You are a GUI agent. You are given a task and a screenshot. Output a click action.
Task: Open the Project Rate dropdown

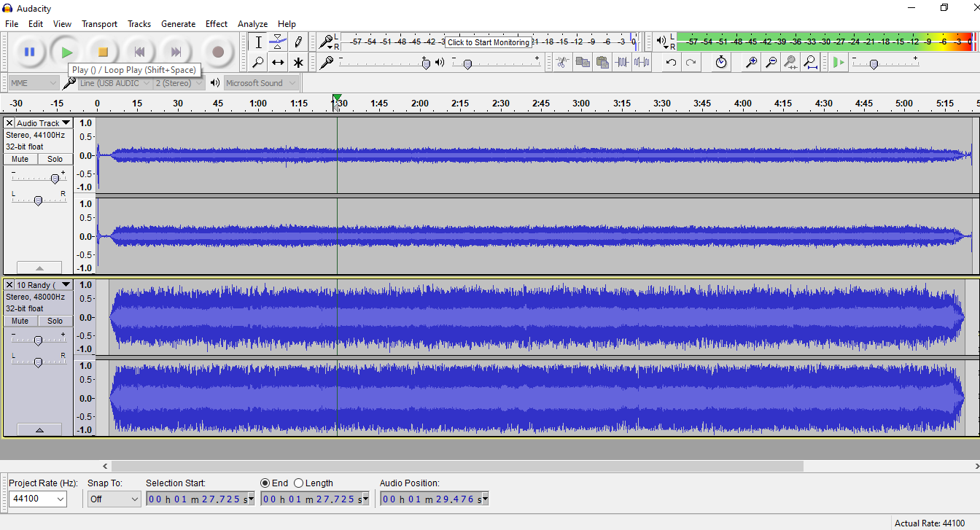(38, 499)
